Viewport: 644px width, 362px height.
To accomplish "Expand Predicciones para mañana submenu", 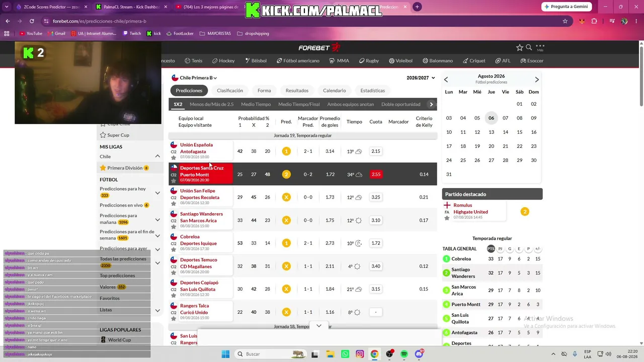I will click(x=157, y=220).
